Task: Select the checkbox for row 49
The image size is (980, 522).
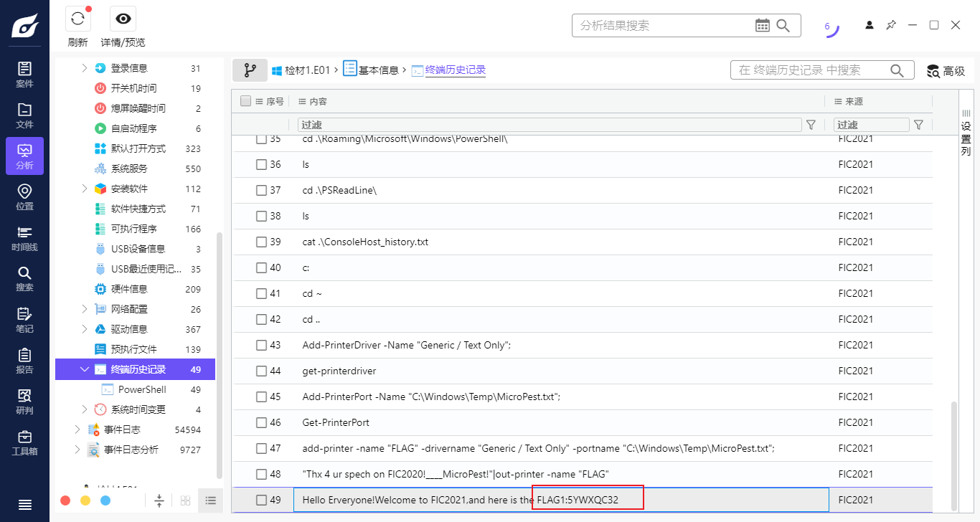Action: 262,500
